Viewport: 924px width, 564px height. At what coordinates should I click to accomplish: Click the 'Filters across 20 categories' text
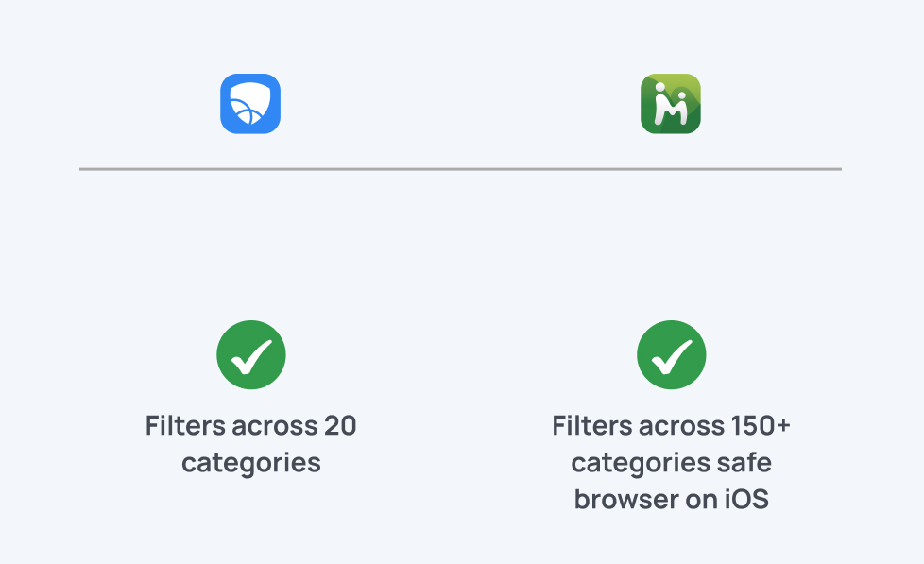251,444
